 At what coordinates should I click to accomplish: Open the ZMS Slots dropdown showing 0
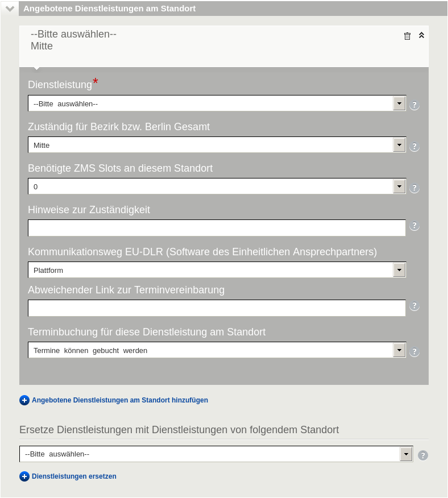click(x=217, y=186)
